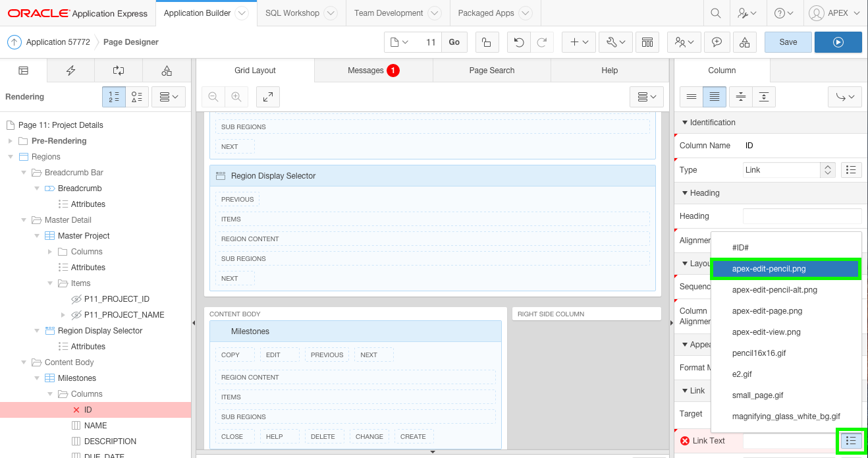
Task: Toggle Group by Component Type button
Action: click(137, 97)
